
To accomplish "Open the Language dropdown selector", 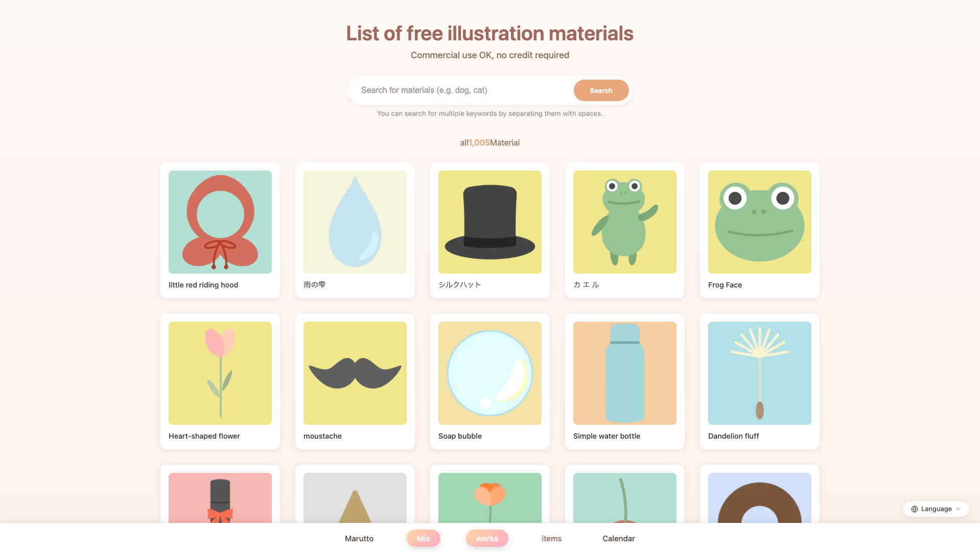I will (x=936, y=509).
